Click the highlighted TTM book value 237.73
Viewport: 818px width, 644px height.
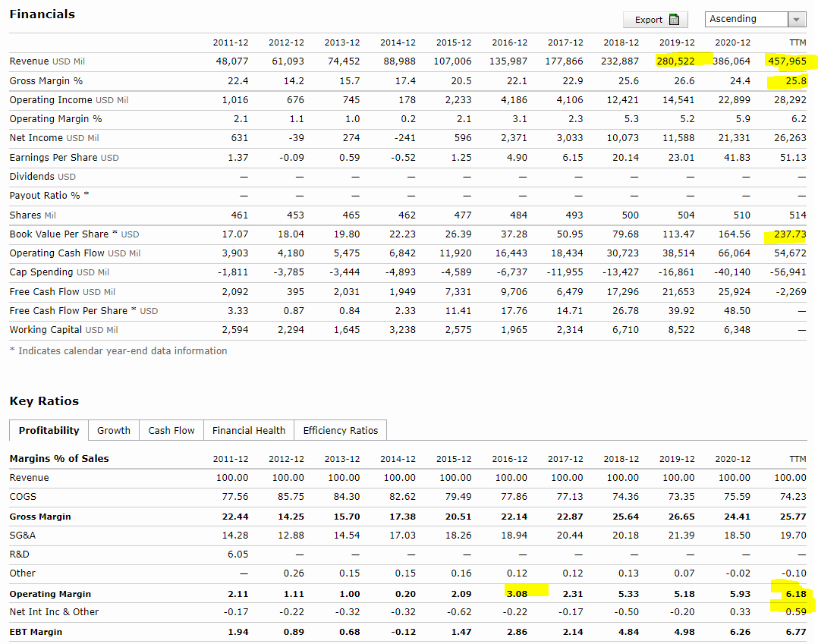click(790, 234)
